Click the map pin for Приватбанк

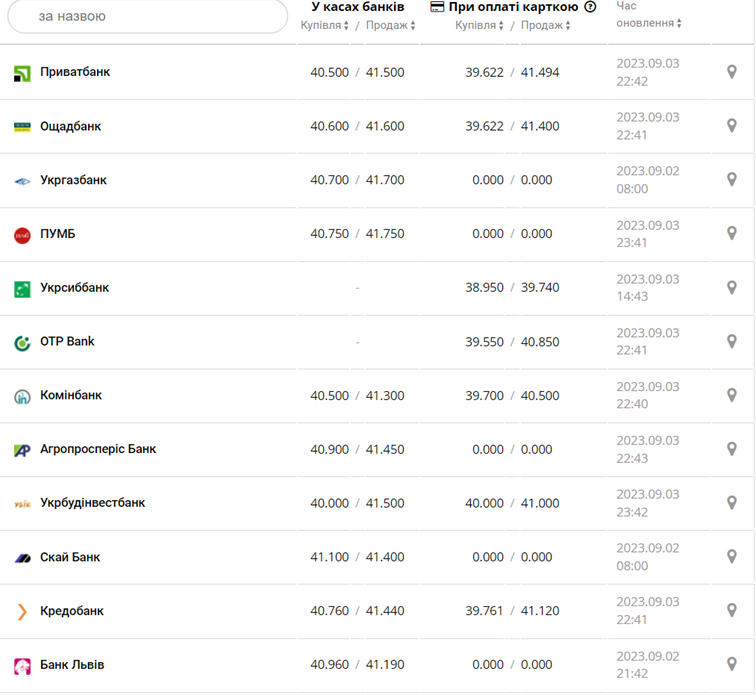click(732, 72)
